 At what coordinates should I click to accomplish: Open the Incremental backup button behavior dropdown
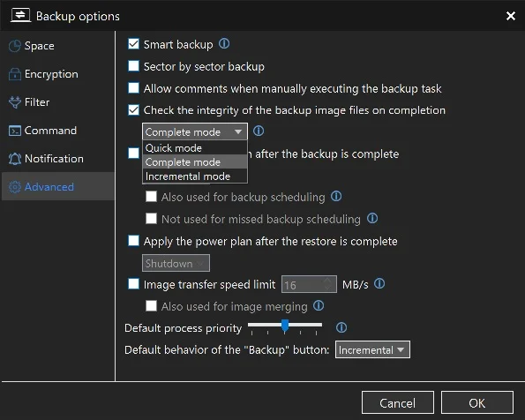[372, 349]
